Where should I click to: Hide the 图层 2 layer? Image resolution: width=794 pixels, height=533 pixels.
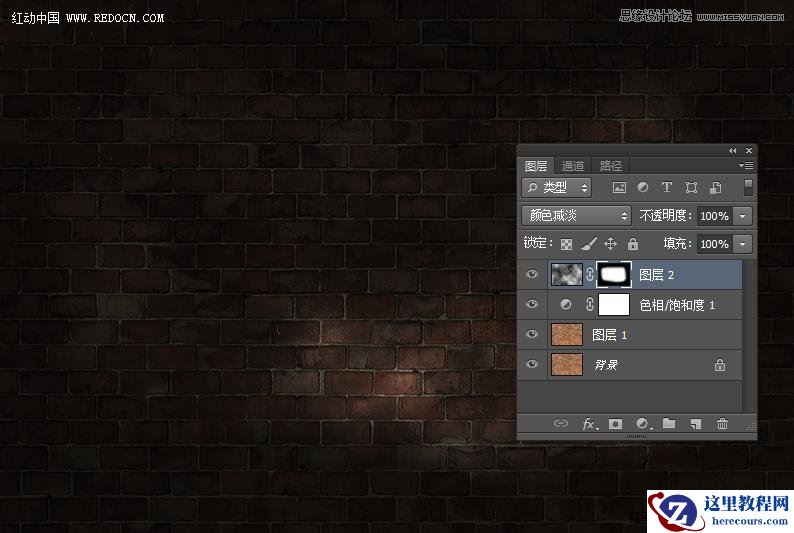[532, 274]
